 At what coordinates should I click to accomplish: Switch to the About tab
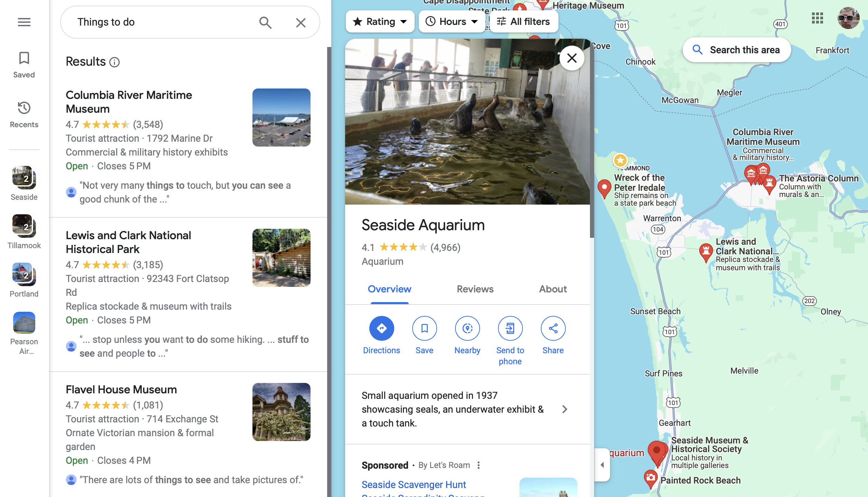[x=552, y=289]
